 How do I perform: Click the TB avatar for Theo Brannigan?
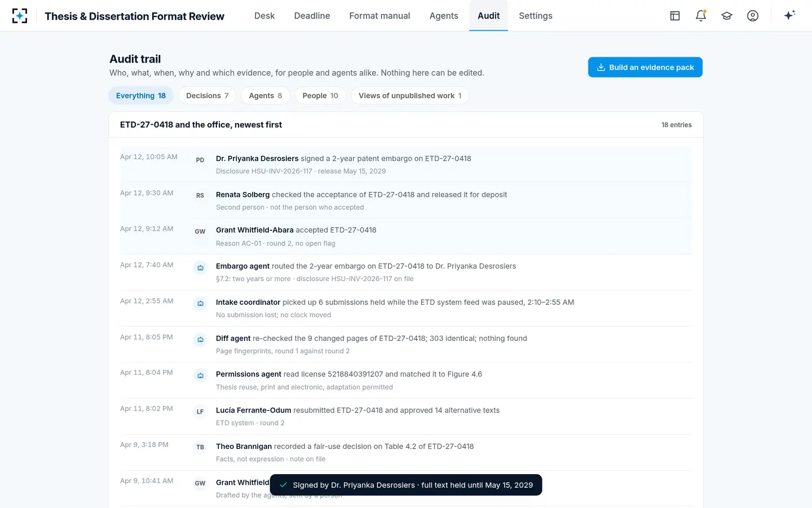pos(200,447)
